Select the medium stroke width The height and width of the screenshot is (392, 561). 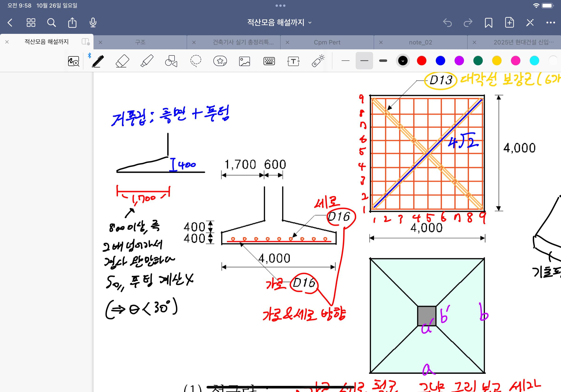pos(364,61)
